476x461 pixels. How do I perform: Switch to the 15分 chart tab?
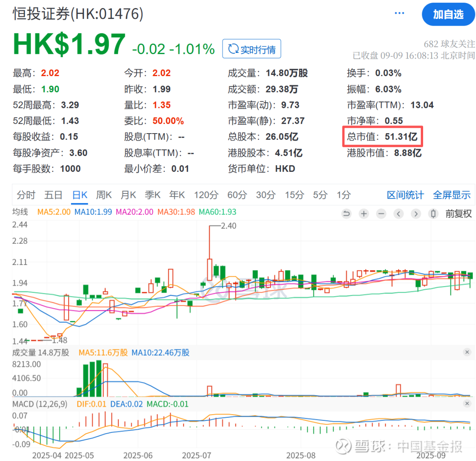(x=294, y=195)
